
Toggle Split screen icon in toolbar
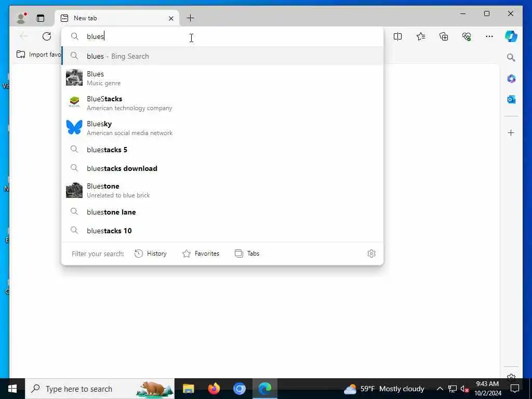[397, 36]
